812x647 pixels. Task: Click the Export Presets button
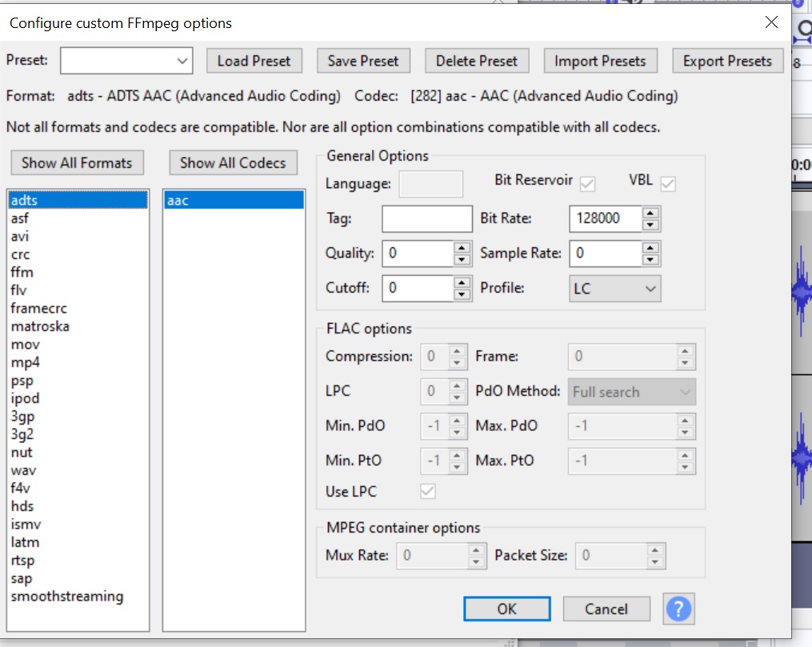coord(727,61)
